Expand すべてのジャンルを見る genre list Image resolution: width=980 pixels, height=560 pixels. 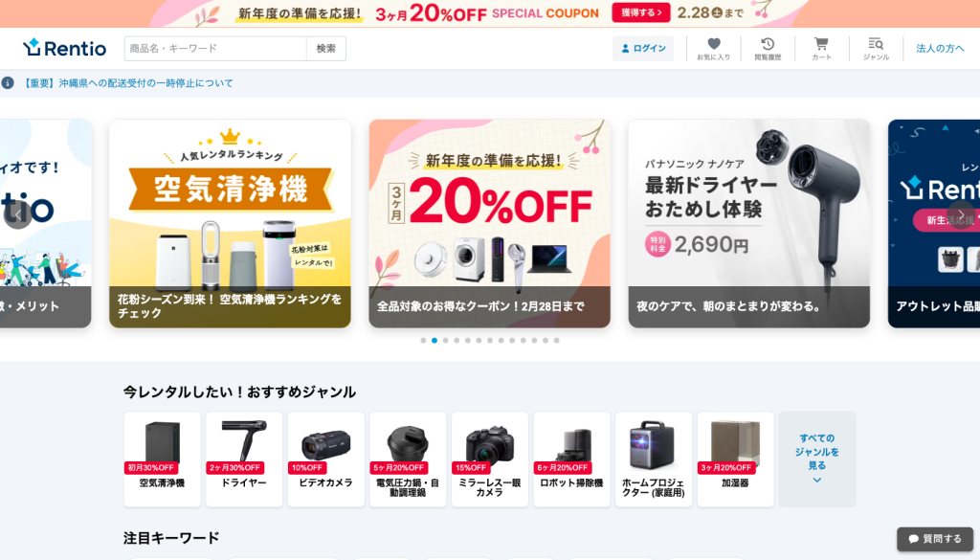(x=817, y=459)
